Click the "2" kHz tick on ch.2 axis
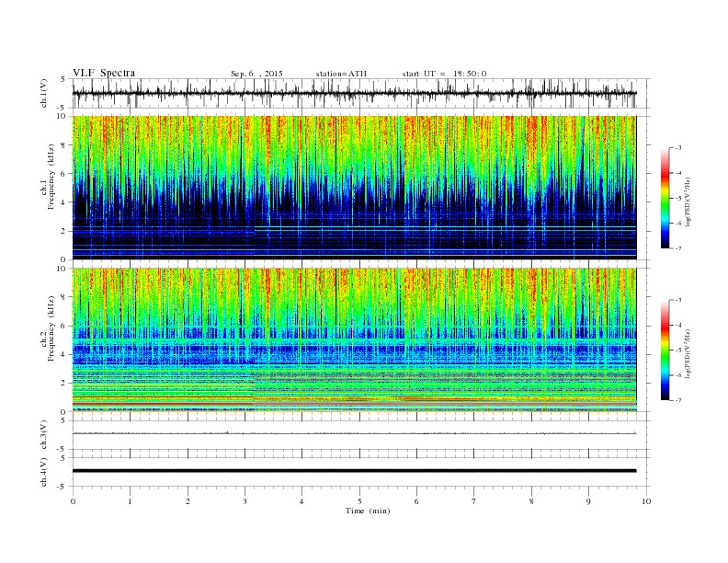 click(63, 384)
